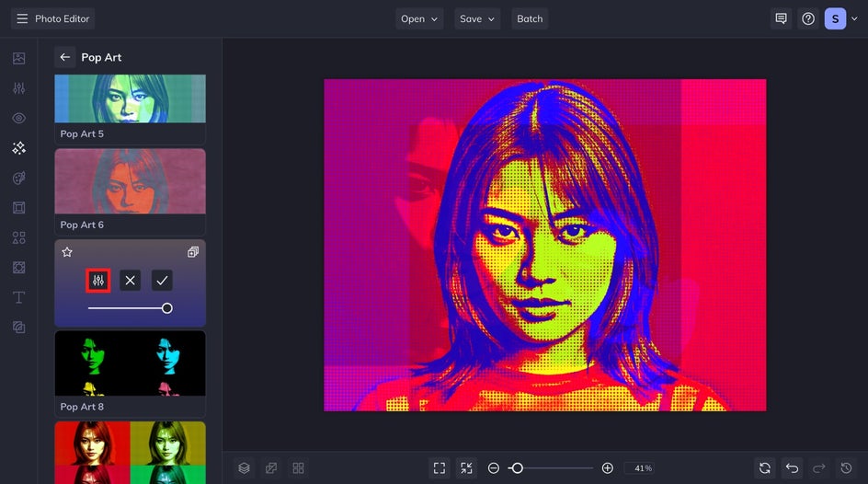Open the Overlays sidebar icon
Screen dimensions: 868x484
click(18, 268)
